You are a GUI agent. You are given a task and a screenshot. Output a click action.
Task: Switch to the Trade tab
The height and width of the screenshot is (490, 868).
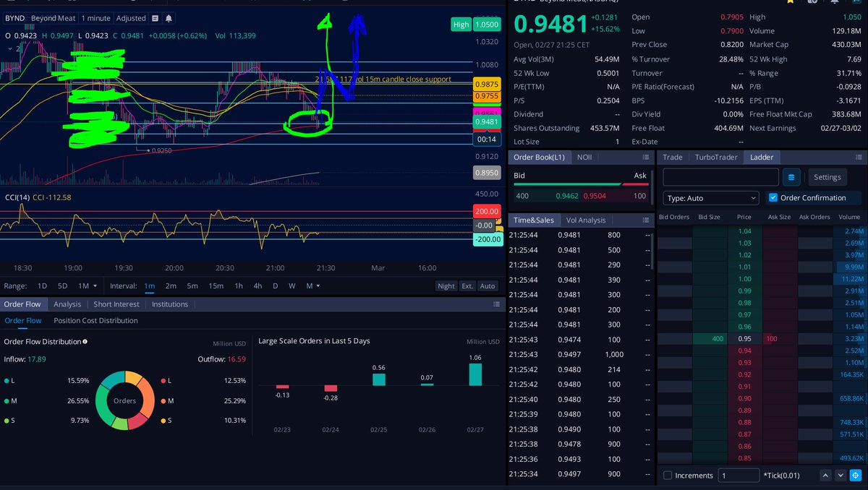pyautogui.click(x=673, y=157)
